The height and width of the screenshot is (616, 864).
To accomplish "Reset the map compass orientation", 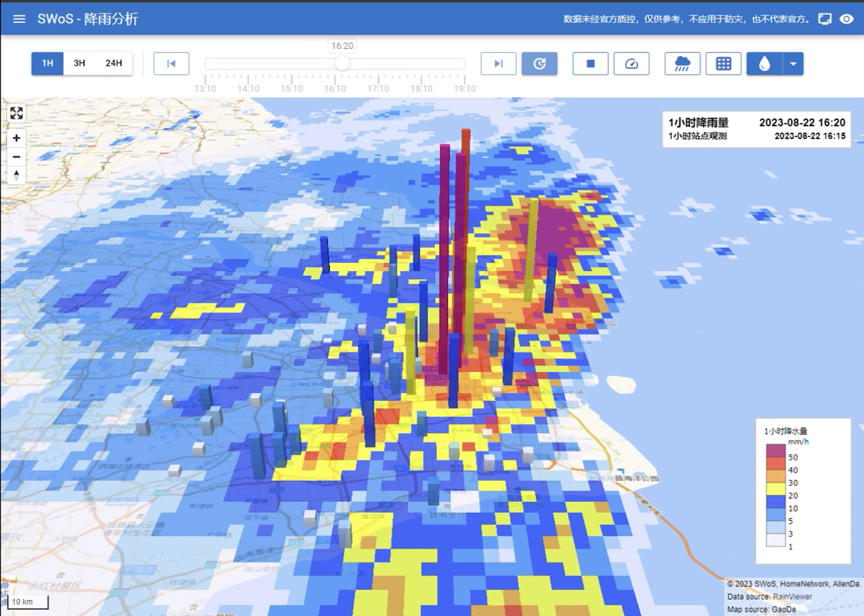I will [17, 175].
